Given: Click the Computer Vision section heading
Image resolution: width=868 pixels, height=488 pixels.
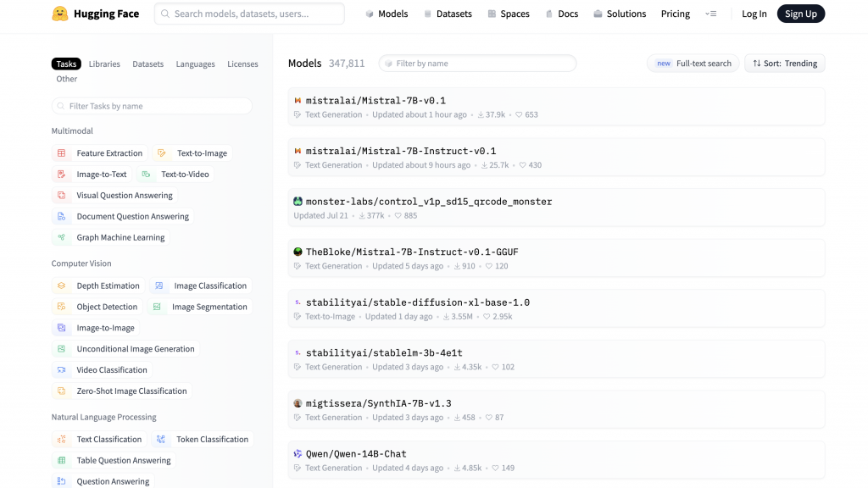Looking at the screenshot, I should pos(81,263).
